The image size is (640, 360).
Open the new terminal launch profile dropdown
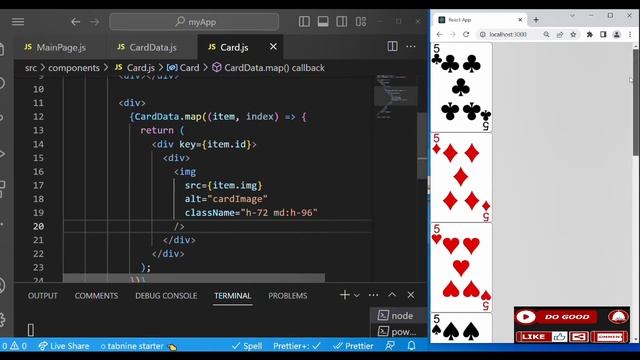pos(357,295)
